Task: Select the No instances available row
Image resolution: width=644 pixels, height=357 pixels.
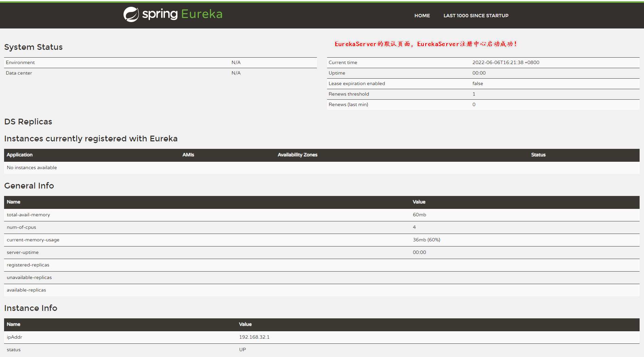Action: pyautogui.click(x=32, y=168)
